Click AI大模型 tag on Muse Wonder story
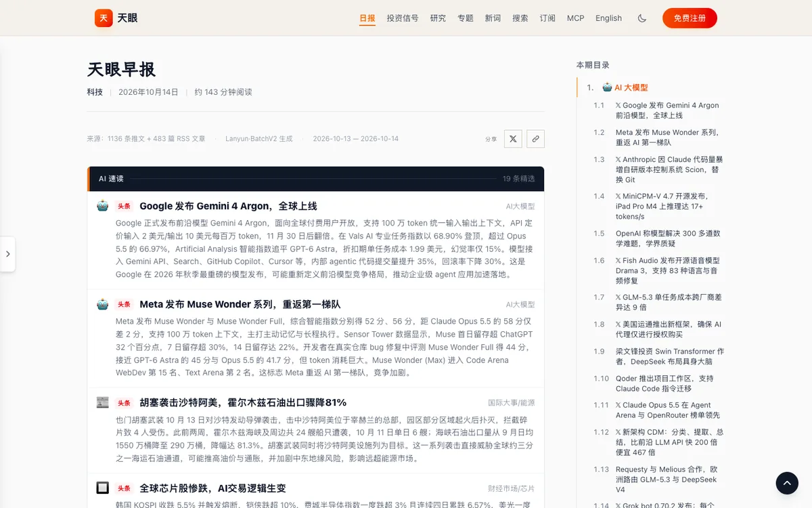 [520, 305]
